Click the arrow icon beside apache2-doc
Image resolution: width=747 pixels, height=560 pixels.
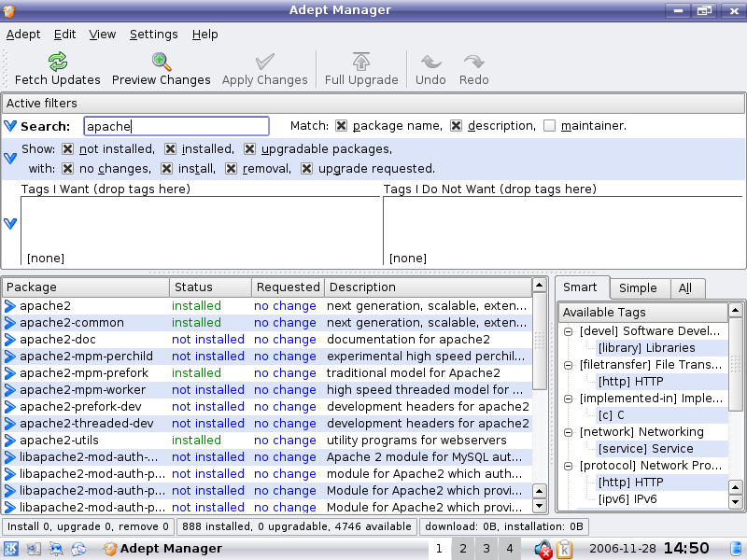(10, 340)
